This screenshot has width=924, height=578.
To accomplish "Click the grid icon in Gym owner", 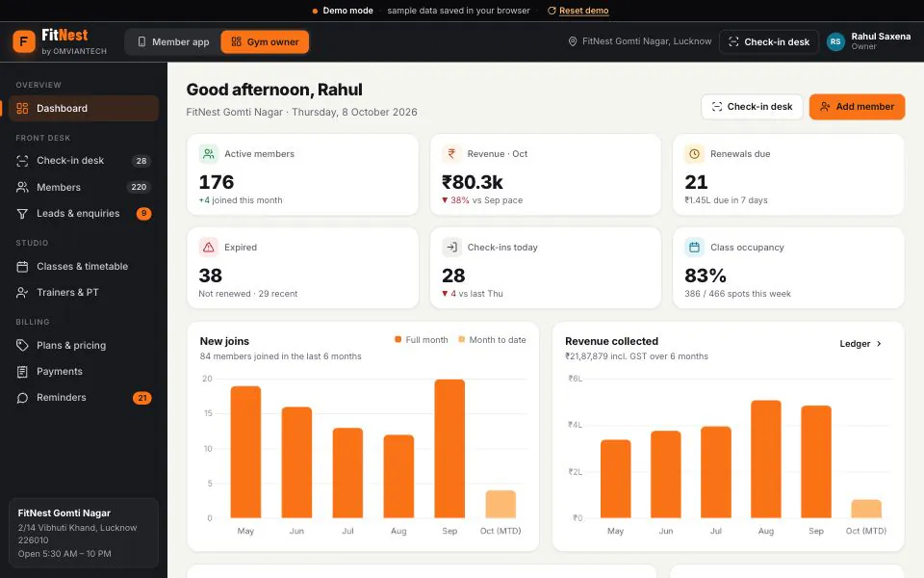I will (237, 41).
